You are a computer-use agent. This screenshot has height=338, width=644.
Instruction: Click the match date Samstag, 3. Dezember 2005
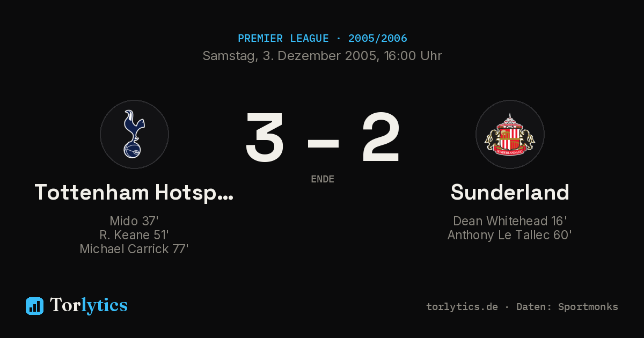(x=290, y=56)
